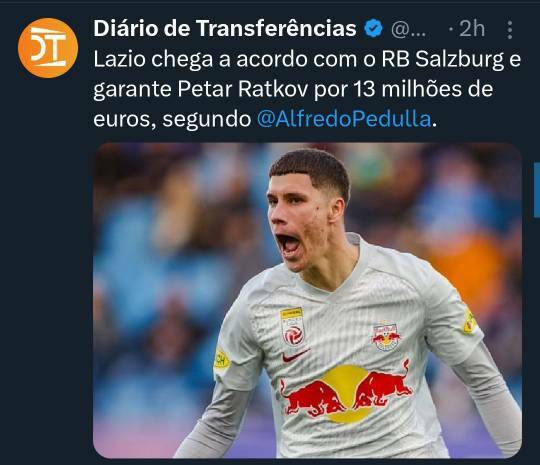Click the blue bar at the right edge
Screen dimensions: 540x465
(x=537, y=191)
